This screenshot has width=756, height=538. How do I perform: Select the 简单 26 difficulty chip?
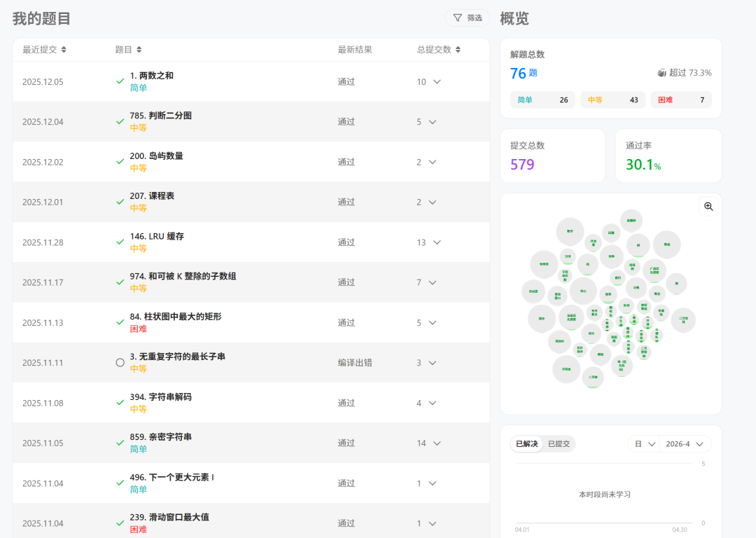pos(542,100)
